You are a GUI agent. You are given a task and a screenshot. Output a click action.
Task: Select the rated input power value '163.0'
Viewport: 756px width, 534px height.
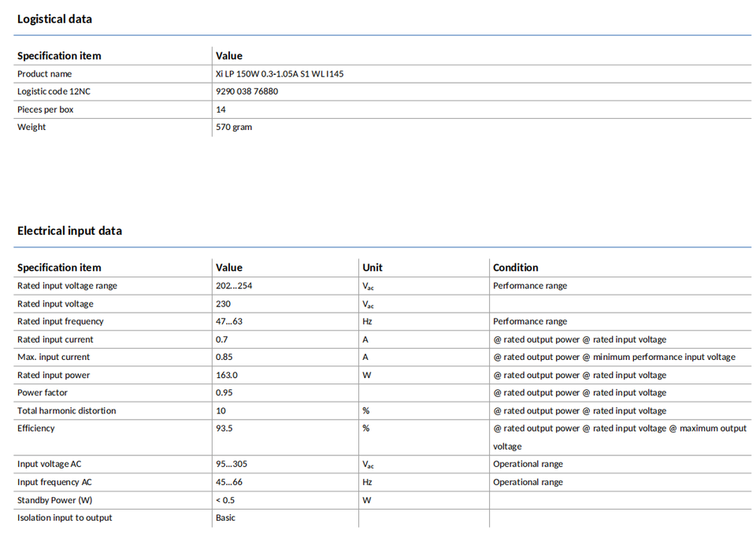pos(227,375)
